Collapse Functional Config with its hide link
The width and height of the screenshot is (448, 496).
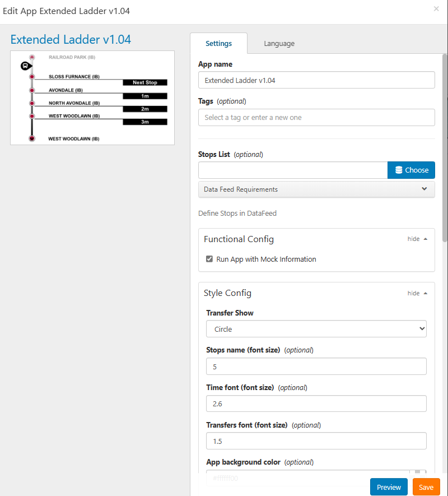pos(413,239)
